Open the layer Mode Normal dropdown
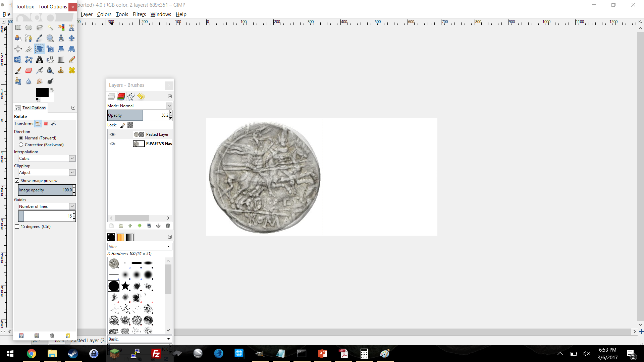Screen dimensions: 644x362 tap(140, 106)
